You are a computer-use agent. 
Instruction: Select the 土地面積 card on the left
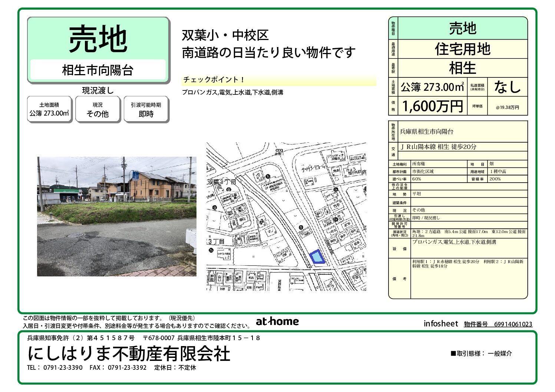(x=50, y=109)
